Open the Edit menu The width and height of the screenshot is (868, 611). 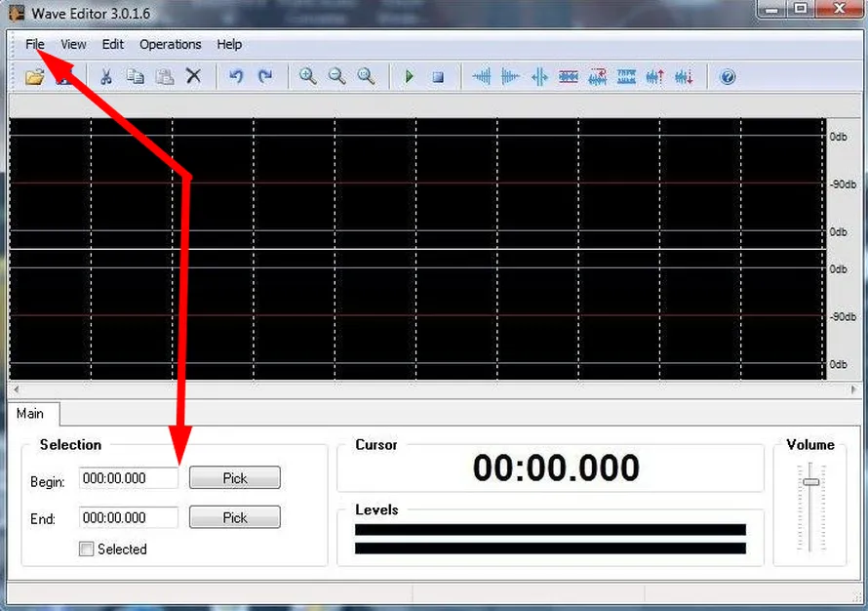113,44
